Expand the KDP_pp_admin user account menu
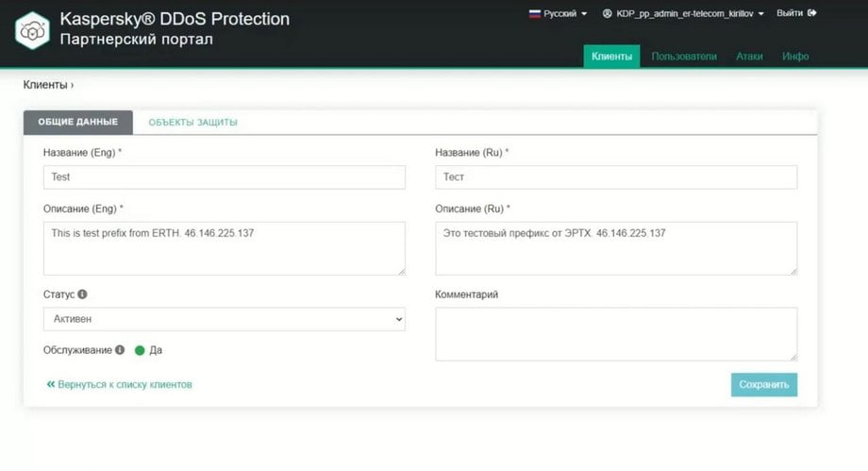Screen dimensions: 868x471 pyautogui.click(x=683, y=13)
